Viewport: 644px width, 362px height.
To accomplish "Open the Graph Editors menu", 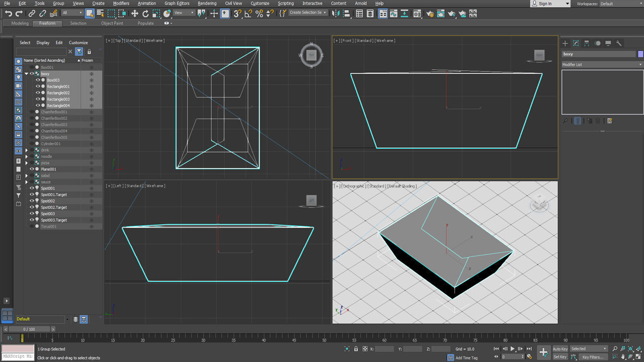I will 177,4.
